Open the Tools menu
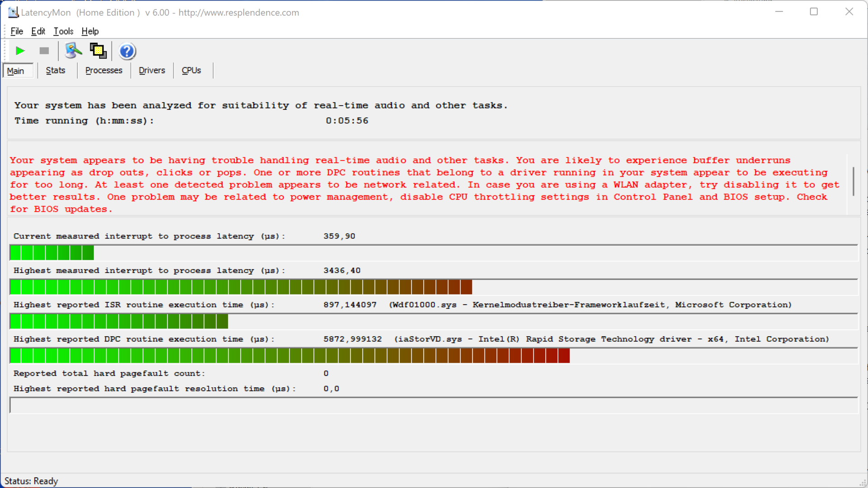This screenshot has height=488, width=868. pos(63,31)
